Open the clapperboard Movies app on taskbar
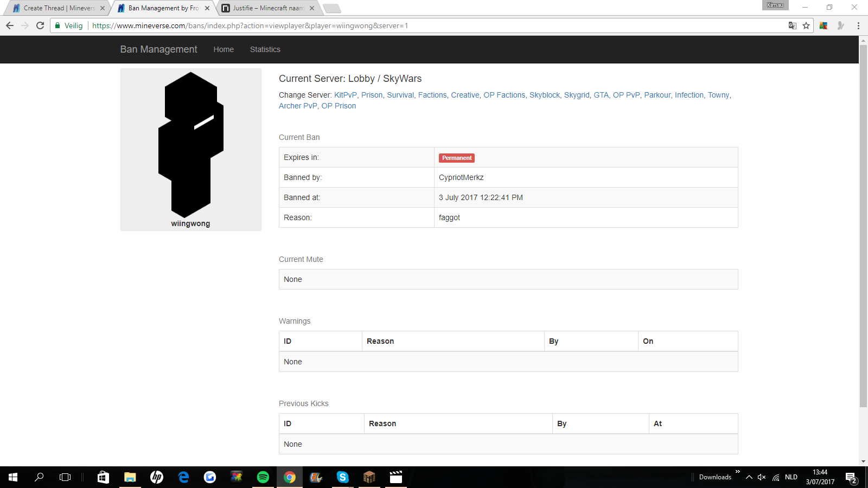 tap(396, 477)
